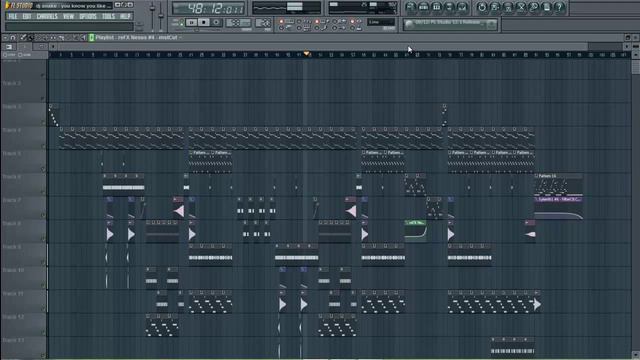The height and width of the screenshot is (360, 640).
Task: Select the playlist pencil draw tool
Action: pos(23,38)
